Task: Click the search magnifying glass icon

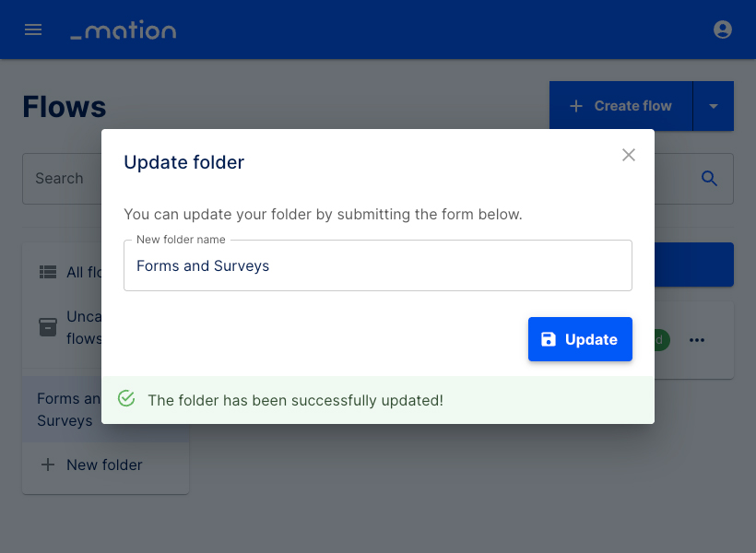Action: (x=709, y=178)
